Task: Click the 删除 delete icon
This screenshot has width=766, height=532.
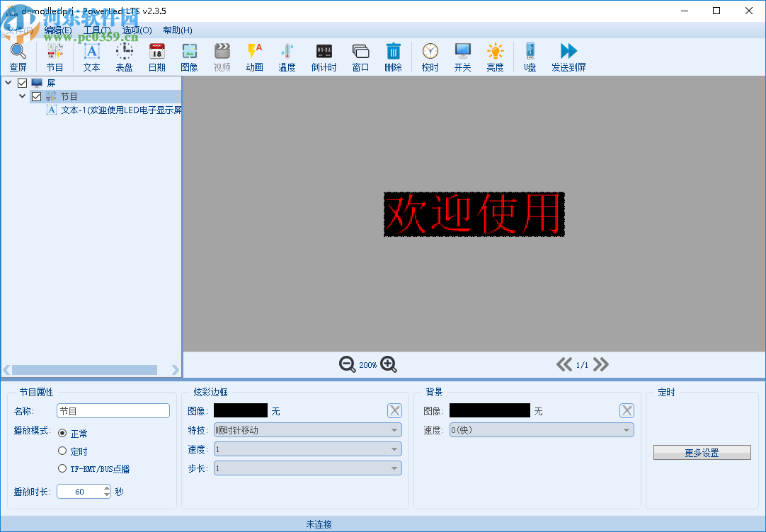Action: click(x=393, y=55)
